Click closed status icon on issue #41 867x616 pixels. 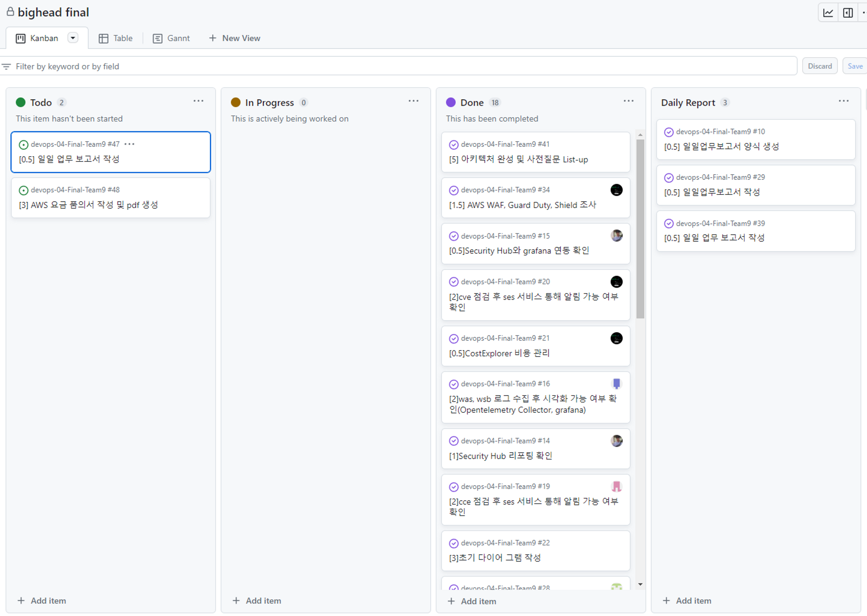[x=453, y=145]
